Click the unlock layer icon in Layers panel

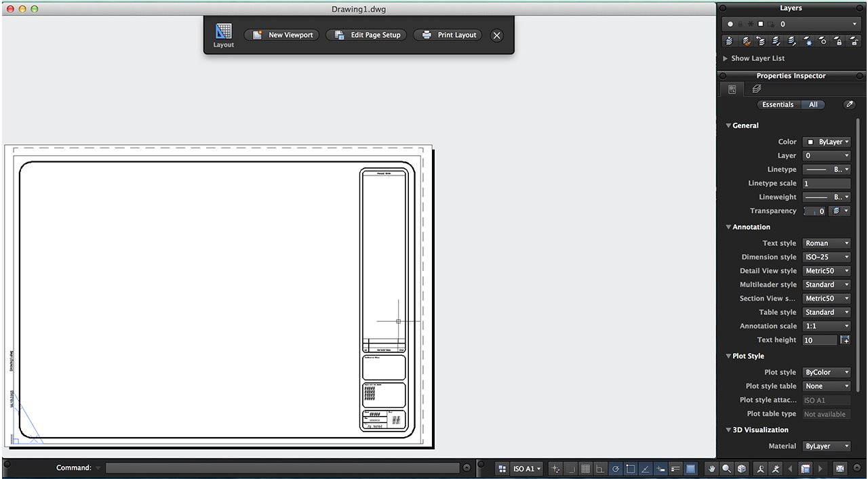(854, 41)
